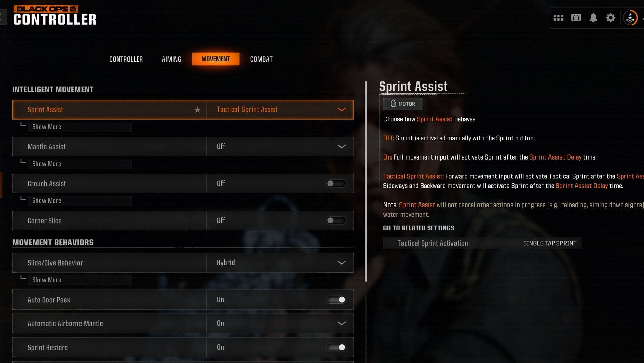Click the grid/apps icon top right
Viewport: 644px width, 363px height.
click(558, 18)
